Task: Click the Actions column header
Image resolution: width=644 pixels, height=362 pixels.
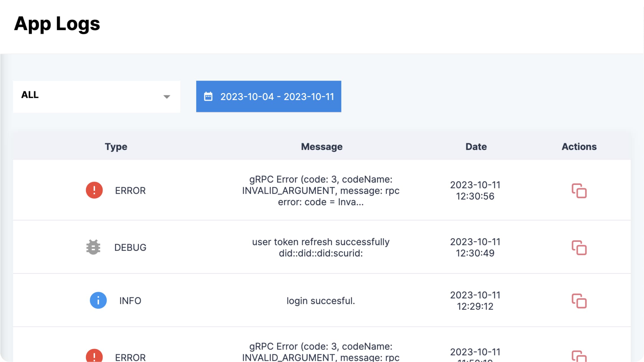Action: point(579,146)
